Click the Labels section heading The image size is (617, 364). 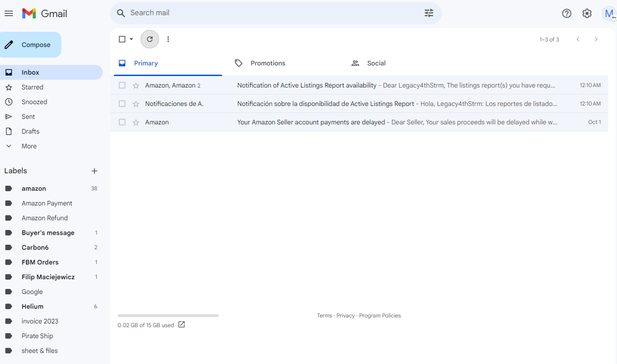point(16,171)
